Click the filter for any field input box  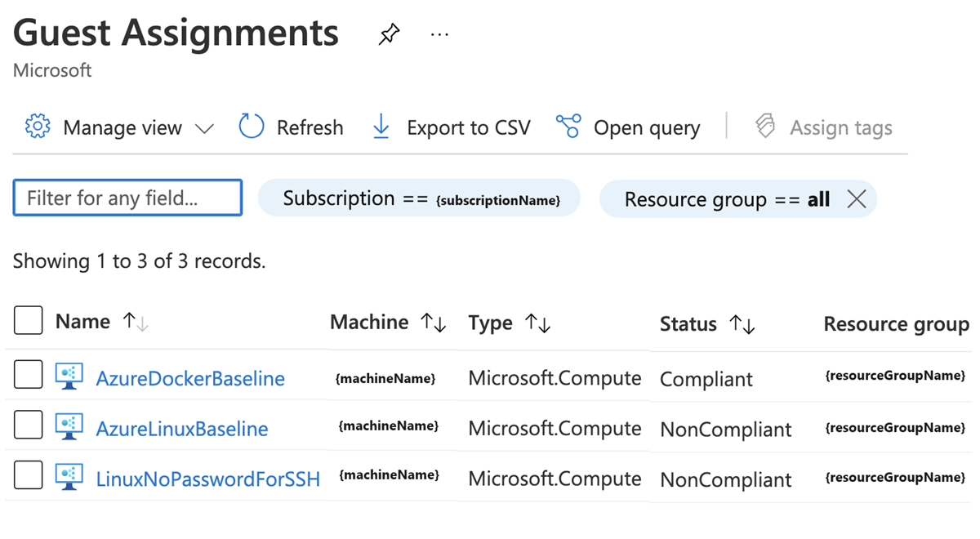point(127,197)
